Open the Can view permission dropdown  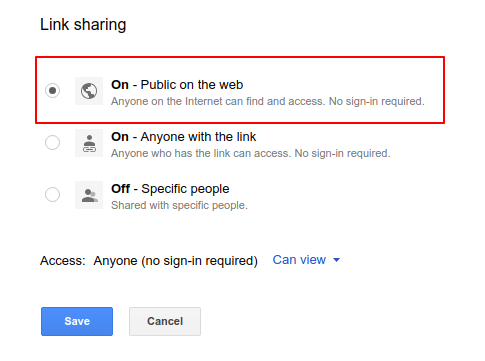(x=306, y=260)
